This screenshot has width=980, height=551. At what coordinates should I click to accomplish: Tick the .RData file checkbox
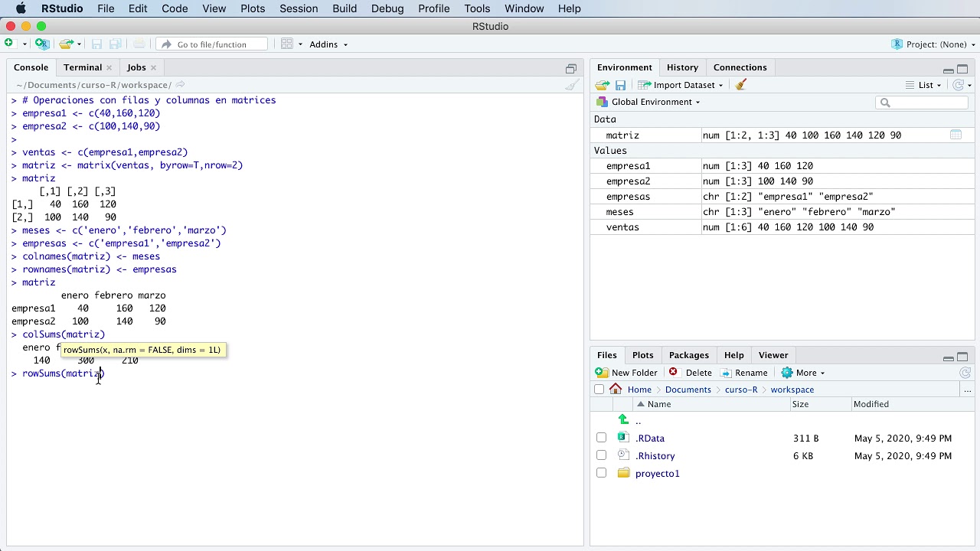[x=601, y=438]
